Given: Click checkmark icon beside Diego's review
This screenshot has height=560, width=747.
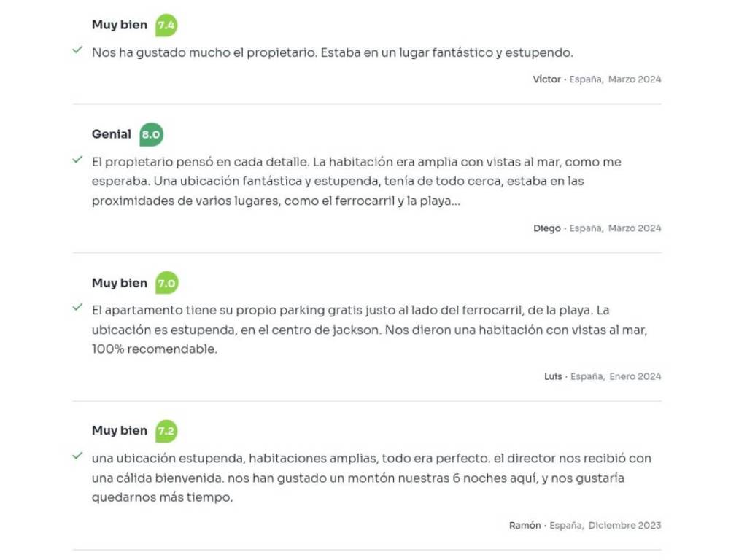Looking at the screenshot, I should (77, 160).
